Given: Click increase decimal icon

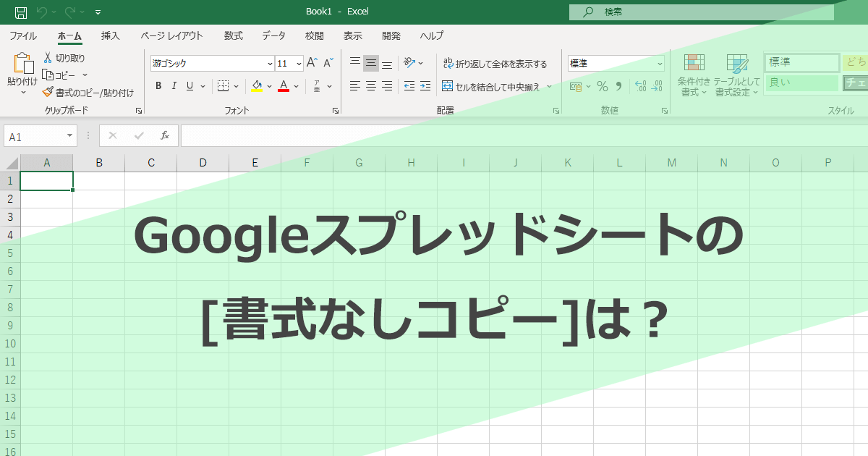Looking at the screenshot, I should click(x=641, y=86).
